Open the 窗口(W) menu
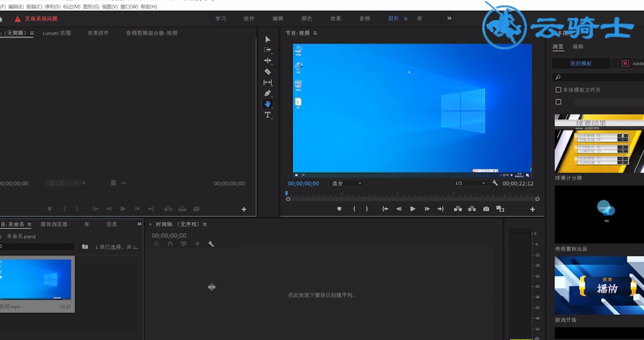 coord(129,7)
